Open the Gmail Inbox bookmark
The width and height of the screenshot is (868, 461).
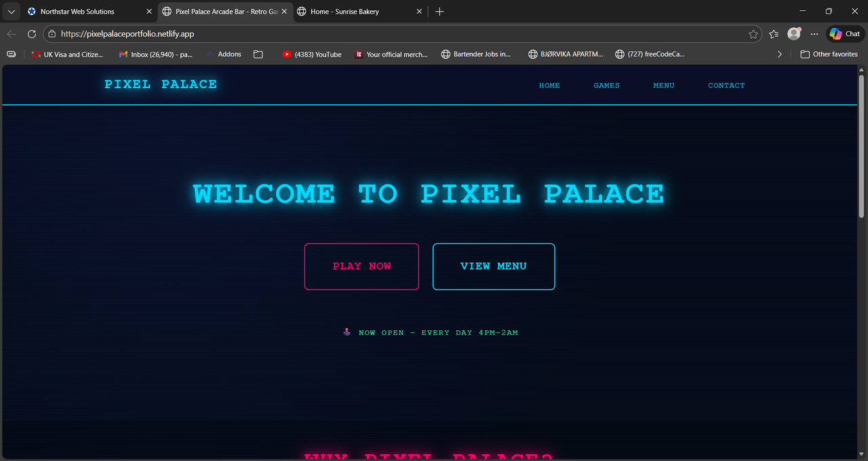[x=155, y=54]
